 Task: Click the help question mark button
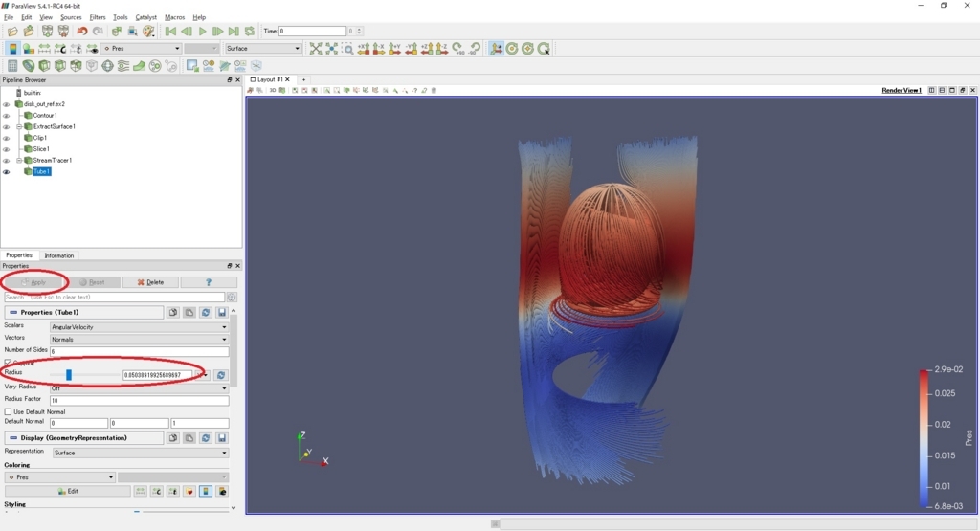tap(208, 282)
